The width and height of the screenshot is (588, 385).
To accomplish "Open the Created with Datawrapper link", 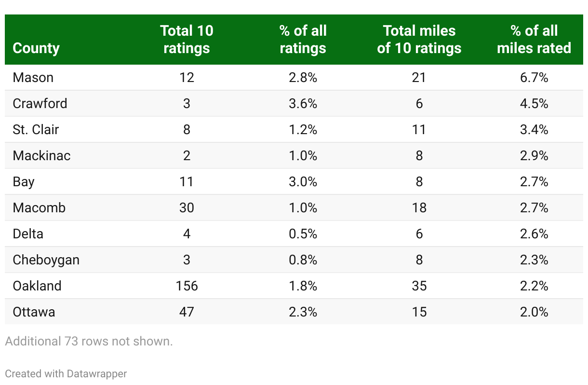I will click(x=66, y=373).
